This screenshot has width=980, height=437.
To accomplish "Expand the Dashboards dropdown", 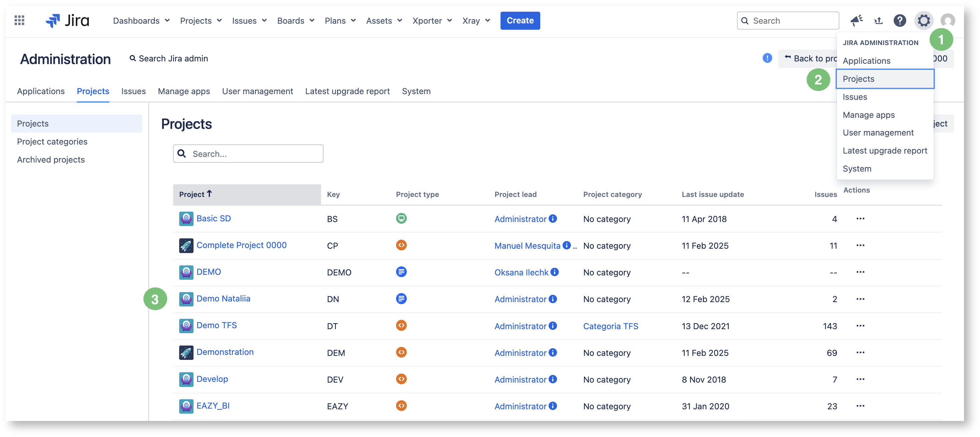I will (x=141, y=21).
